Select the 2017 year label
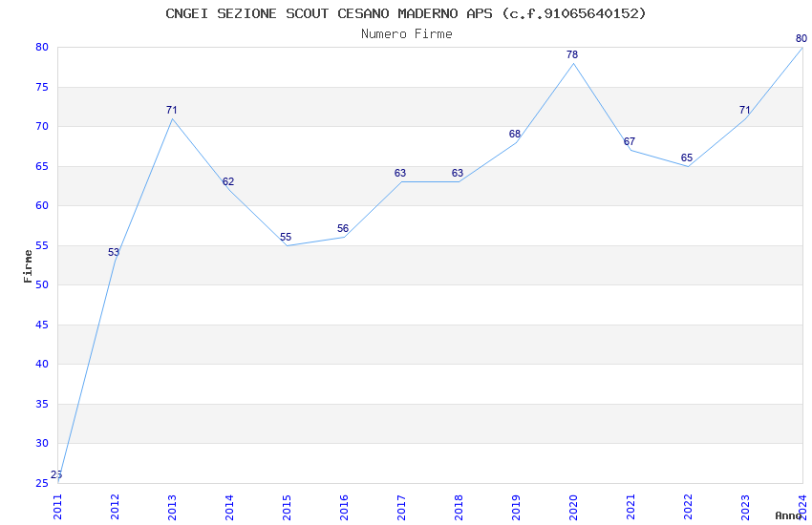Viewport: 812px width, 525px height. coord(401,507)
